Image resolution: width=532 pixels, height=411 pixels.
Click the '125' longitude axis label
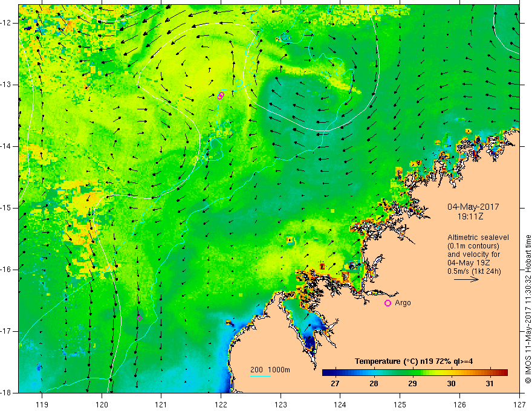pos(400,404)
